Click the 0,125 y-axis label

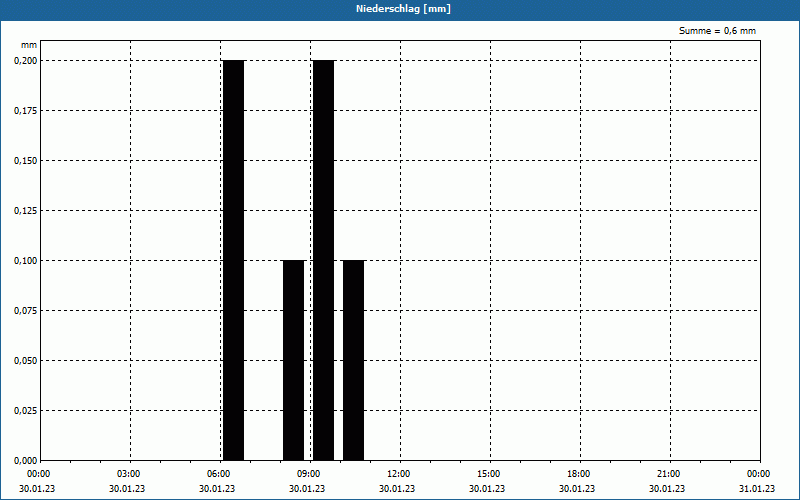(26, 211)
